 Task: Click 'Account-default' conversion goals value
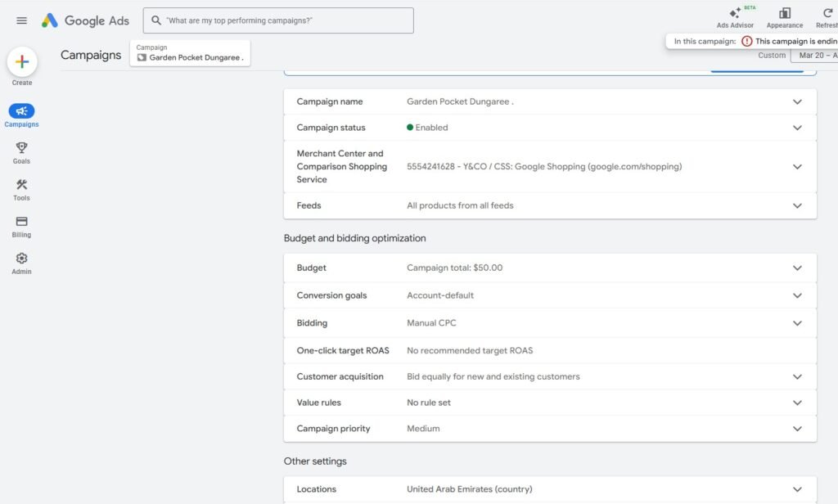[439, 295]
